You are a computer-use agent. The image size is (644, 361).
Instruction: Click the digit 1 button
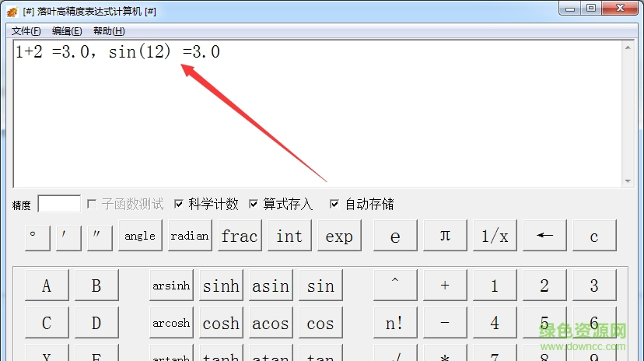495,286
